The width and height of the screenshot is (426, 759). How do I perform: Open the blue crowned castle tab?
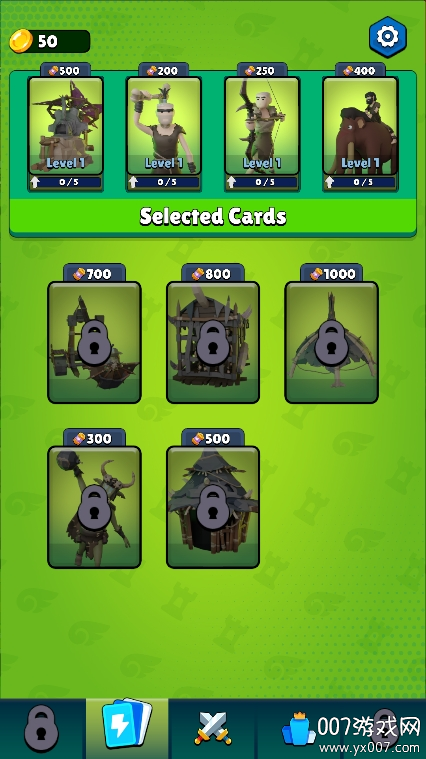(299, 729)
